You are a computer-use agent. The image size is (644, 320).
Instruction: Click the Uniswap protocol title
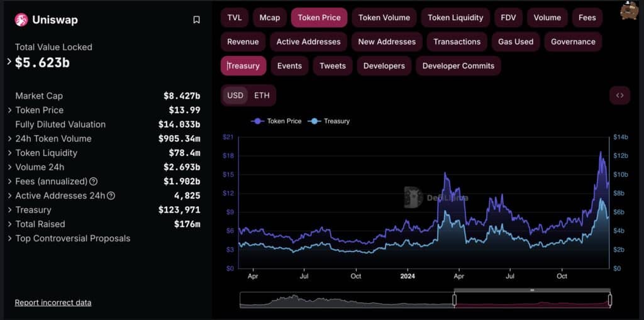point(55,20)
